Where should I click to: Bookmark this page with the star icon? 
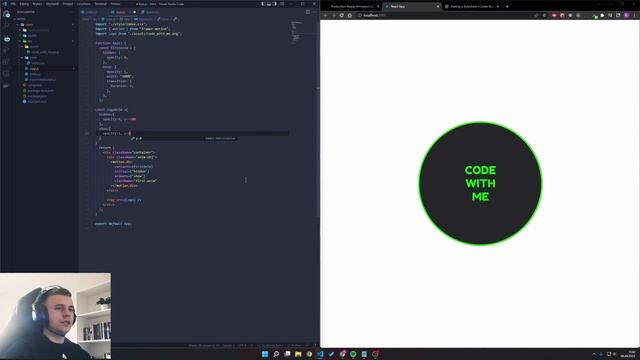coord(544,16)
